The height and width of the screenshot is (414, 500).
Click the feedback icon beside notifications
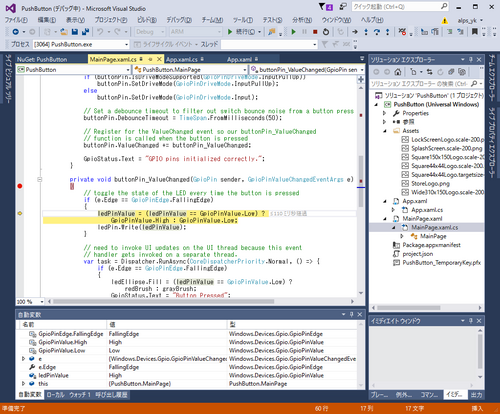click(343, 7)
